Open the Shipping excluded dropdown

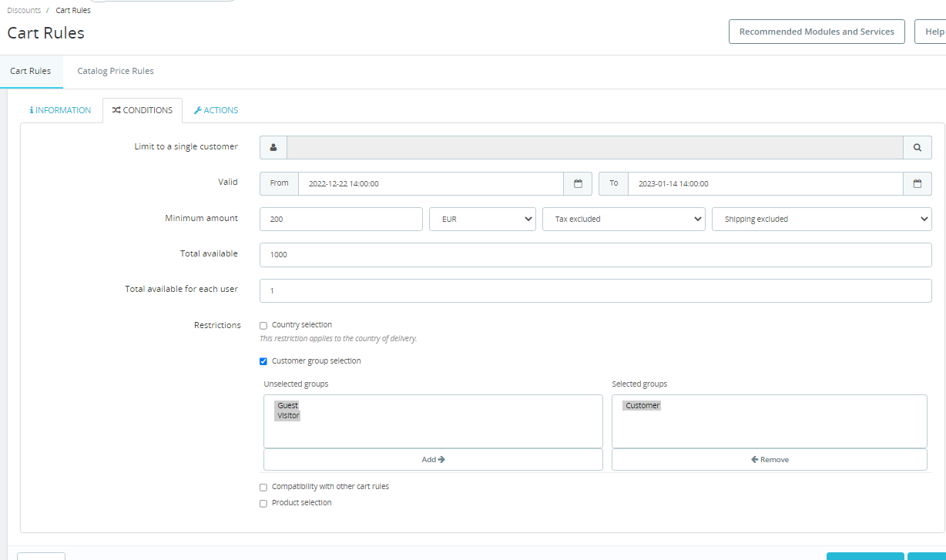pos(822,219)
